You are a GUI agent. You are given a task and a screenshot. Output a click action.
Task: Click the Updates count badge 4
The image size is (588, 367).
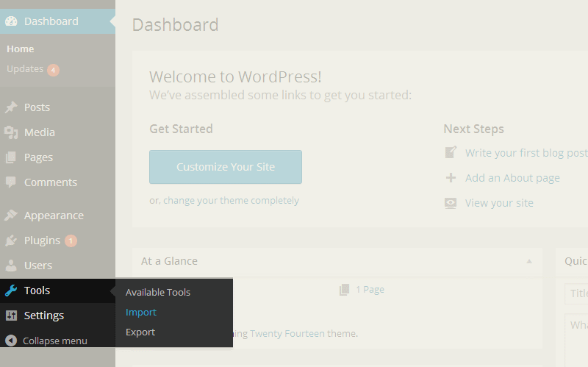point(53,70)
